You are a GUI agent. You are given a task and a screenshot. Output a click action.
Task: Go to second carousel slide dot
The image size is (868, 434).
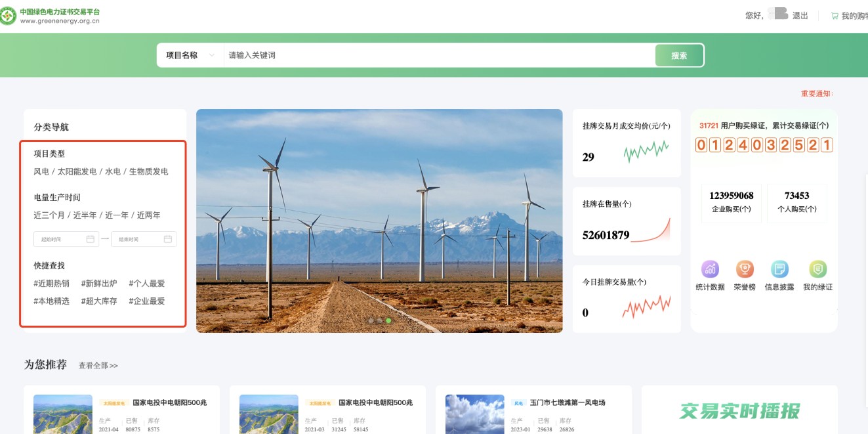[379, 320]
